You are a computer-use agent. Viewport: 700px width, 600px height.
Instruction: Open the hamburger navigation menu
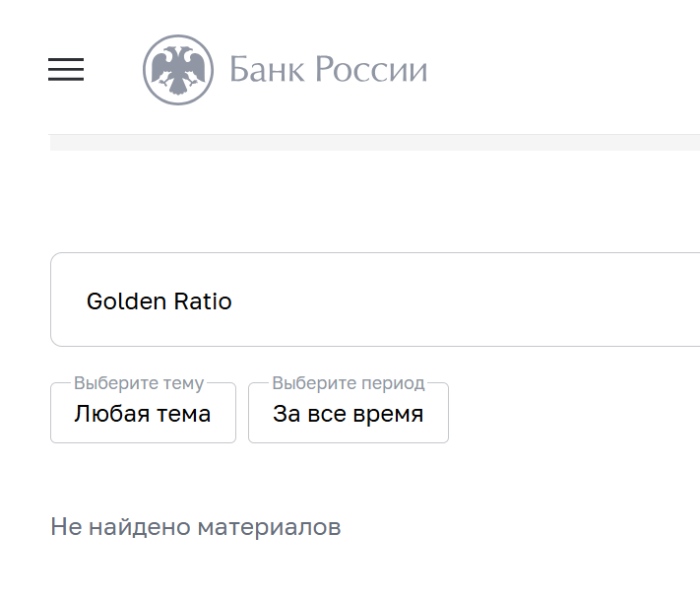pos(66,70)
